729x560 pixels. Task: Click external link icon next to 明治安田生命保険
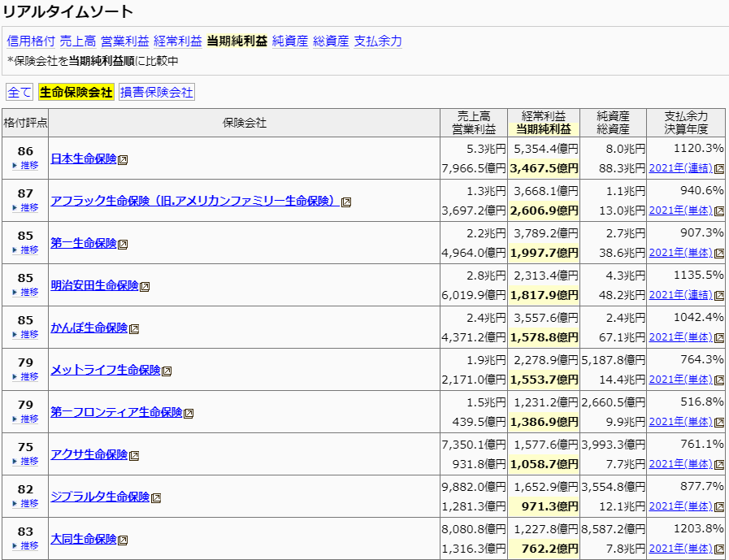(x=145, y=287)
